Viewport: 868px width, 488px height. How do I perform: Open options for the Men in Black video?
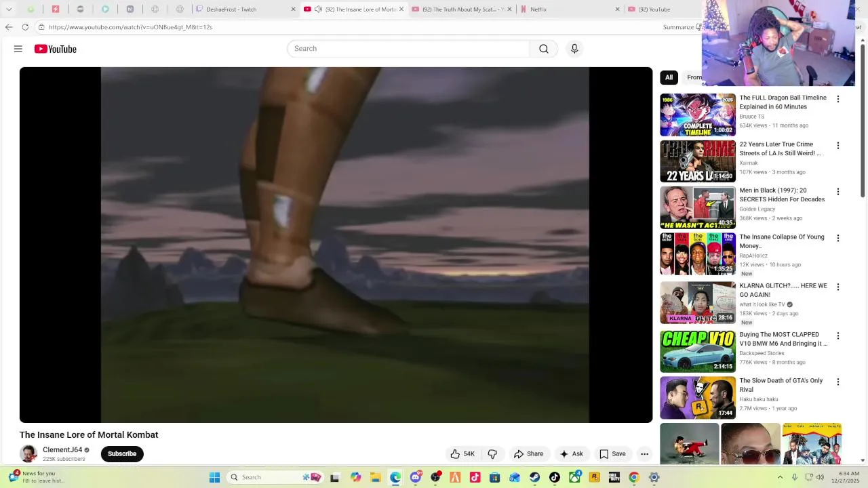[x=838, y=192]
